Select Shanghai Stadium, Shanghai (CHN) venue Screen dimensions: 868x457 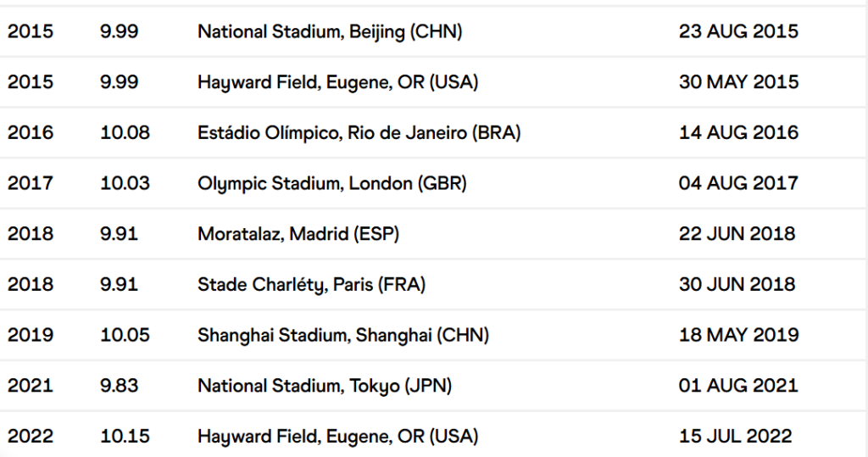click(x=343, y=335)
